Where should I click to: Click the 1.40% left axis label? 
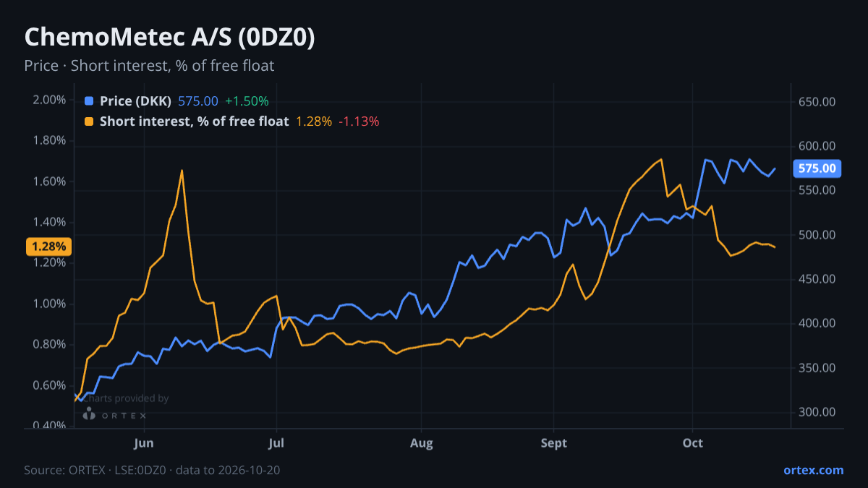(49, 222)
